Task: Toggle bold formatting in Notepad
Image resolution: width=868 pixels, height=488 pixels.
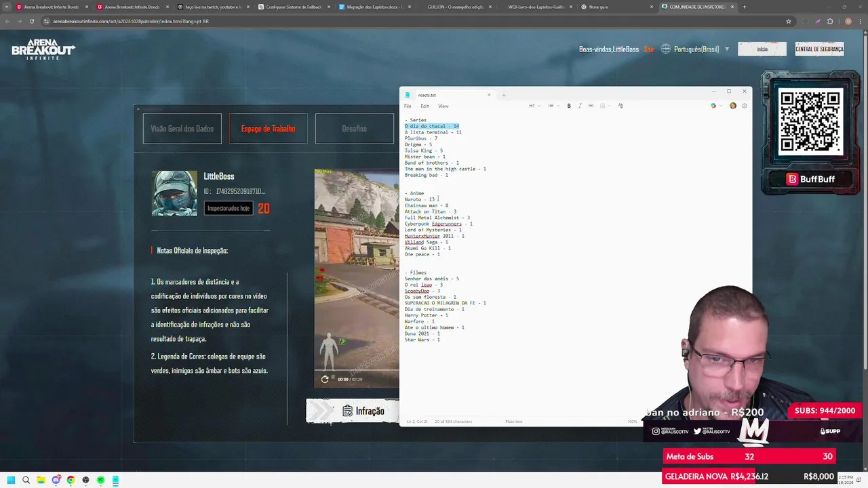Action: pos(569,106)
